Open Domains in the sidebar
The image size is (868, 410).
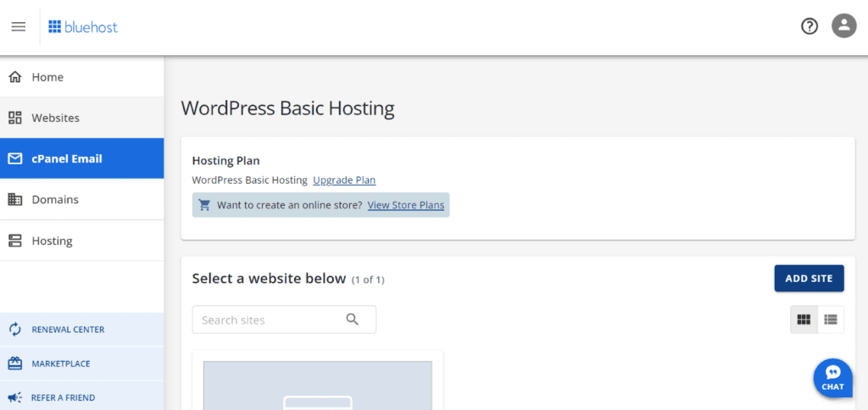point(82,200)
